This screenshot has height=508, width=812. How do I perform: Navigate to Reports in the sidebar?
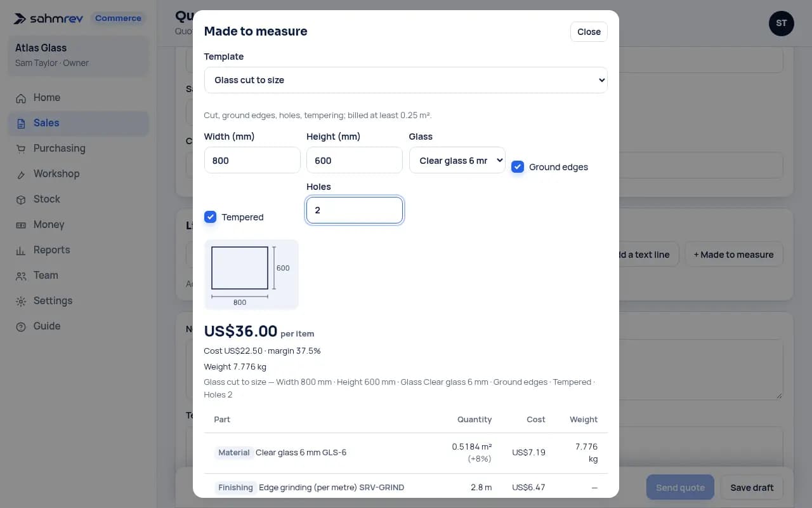click(x=79, y=250)
